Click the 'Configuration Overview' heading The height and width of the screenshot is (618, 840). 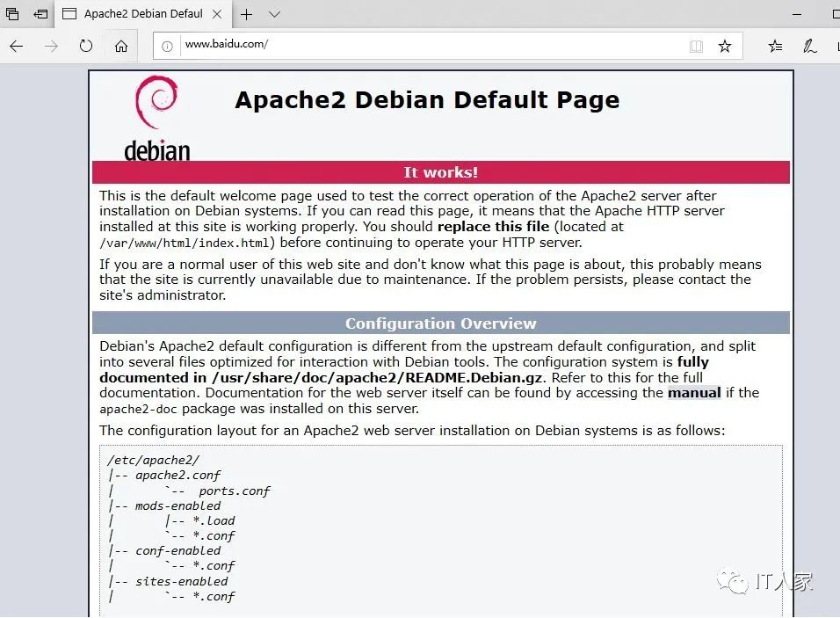point(440,324)
